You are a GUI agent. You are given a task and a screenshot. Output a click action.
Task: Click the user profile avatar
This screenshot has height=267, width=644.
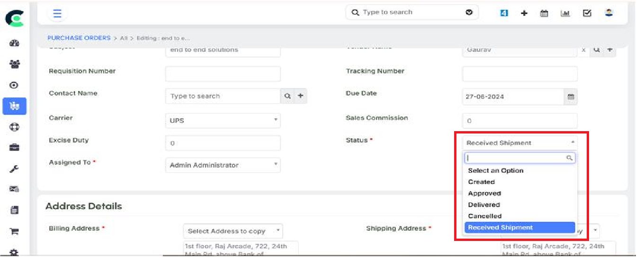(609, 13)
